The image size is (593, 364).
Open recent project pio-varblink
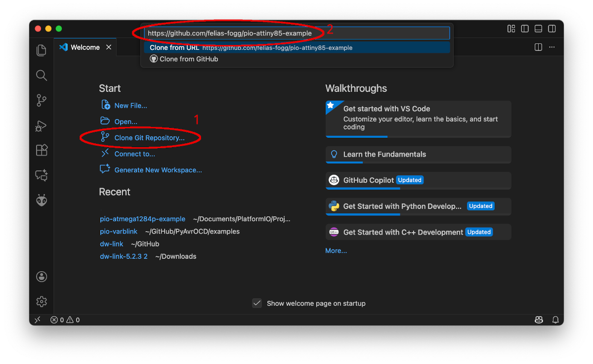click(x=119, y=231)
